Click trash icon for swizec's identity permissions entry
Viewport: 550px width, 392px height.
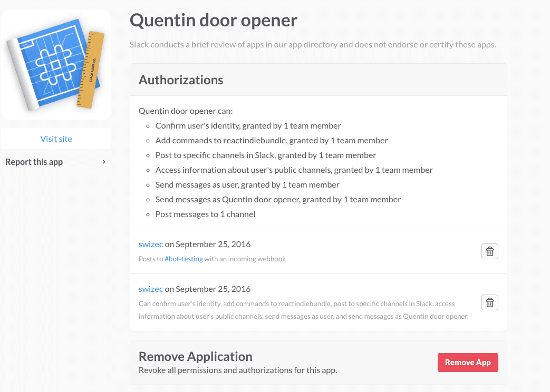[x=489, y=302]
